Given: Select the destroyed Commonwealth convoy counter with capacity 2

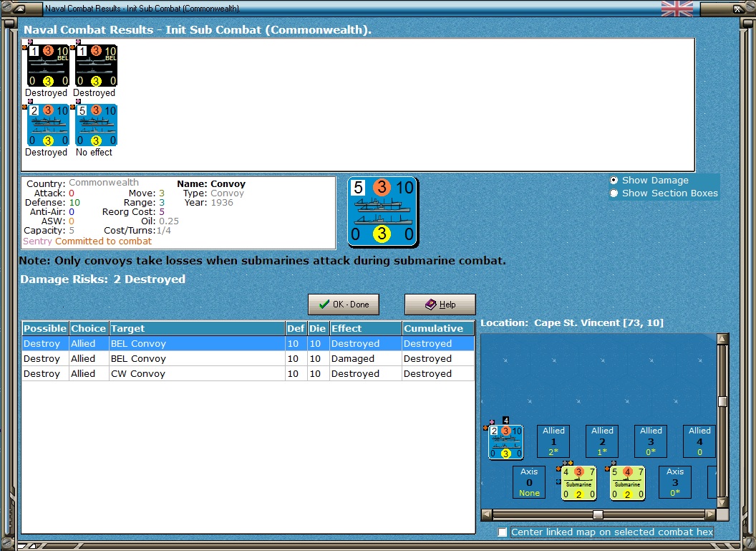Looking at the screenshot, I should [48, 125].
